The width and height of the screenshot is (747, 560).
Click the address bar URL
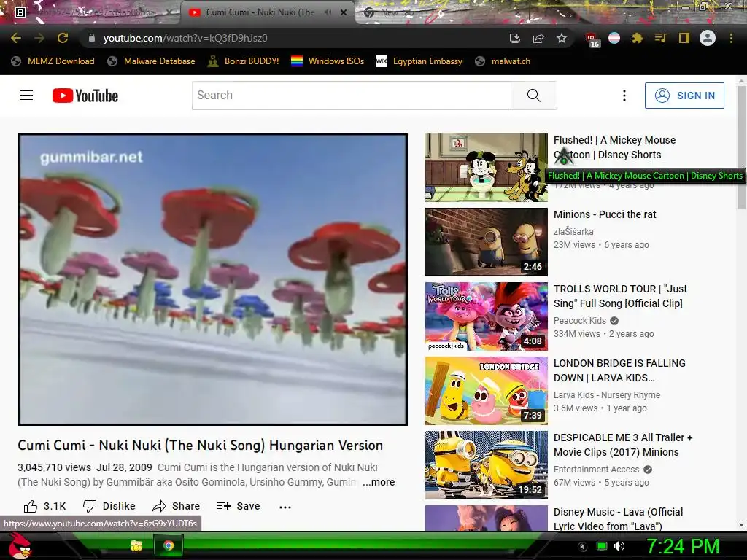pos(185,38)
